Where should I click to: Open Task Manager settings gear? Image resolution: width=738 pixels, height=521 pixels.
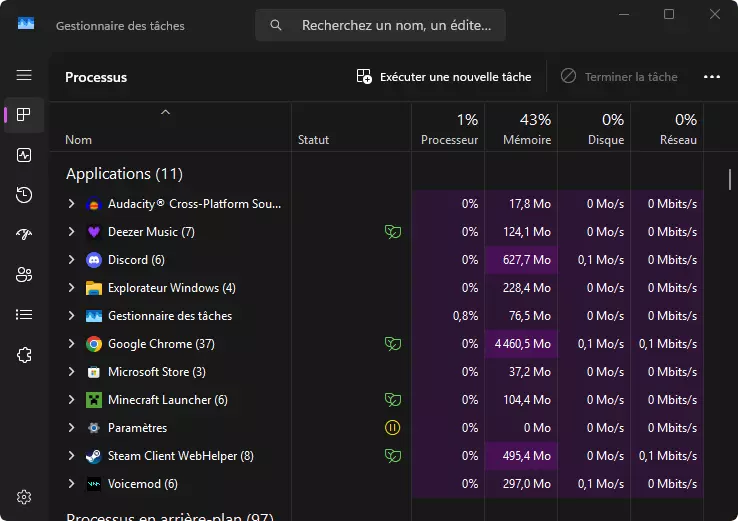tap(24, 497)
